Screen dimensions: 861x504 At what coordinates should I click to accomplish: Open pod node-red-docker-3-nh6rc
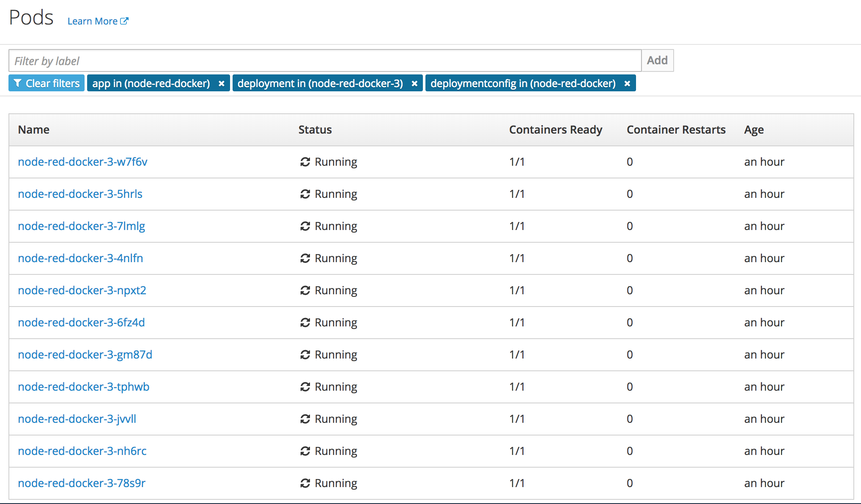coord(82,451)
